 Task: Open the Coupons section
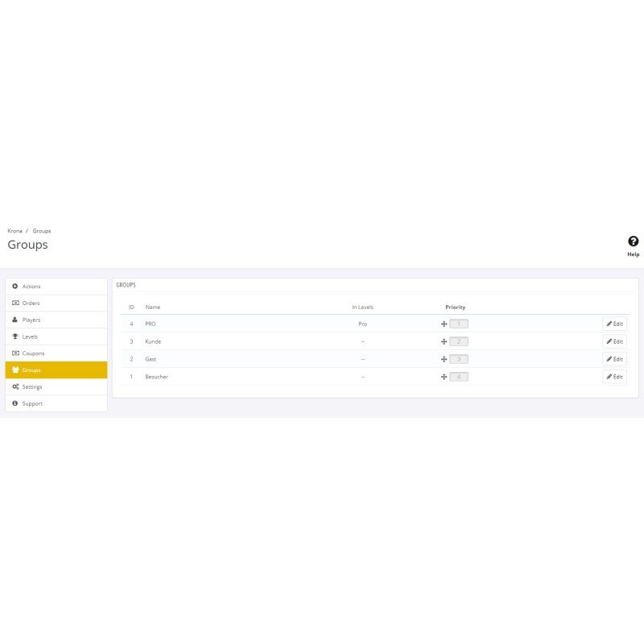pyautogui.click(x=33, y=353)
